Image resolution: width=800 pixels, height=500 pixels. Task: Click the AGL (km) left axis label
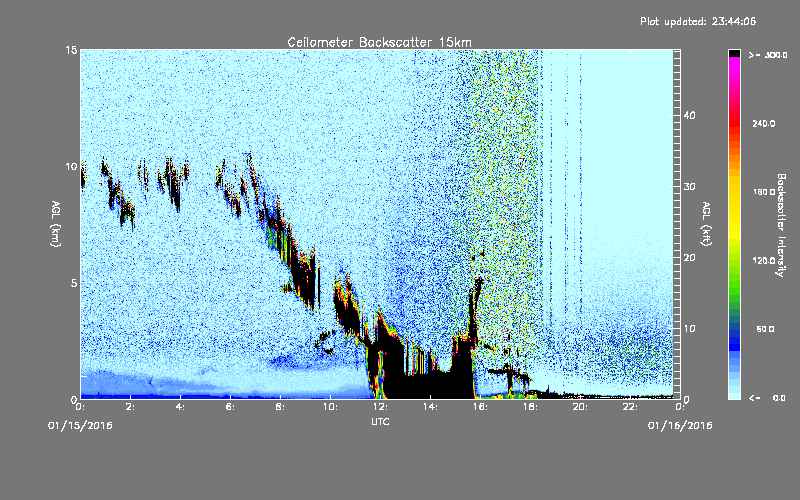[x=56, y=224]
